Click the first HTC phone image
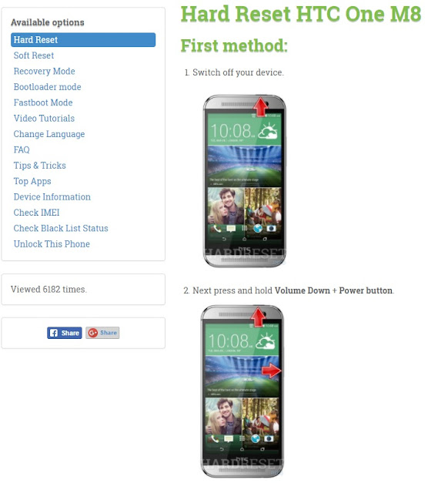The height and width of the screenshot is (493, 448). coord(245,181)
